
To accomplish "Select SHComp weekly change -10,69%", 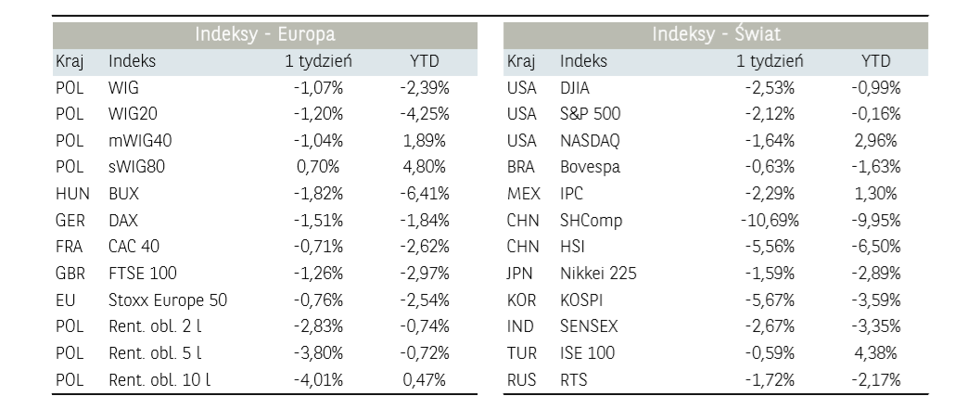I will tap(770, 221).
